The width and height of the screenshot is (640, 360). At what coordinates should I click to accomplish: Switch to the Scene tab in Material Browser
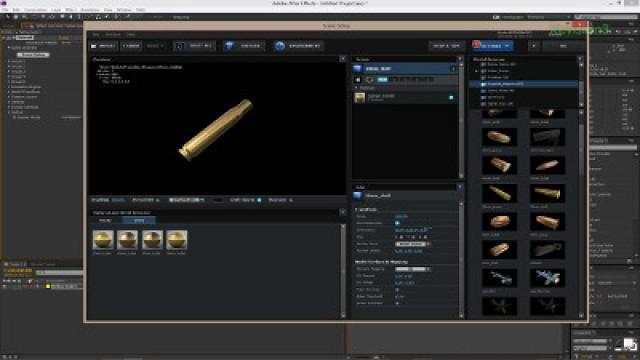139,220
